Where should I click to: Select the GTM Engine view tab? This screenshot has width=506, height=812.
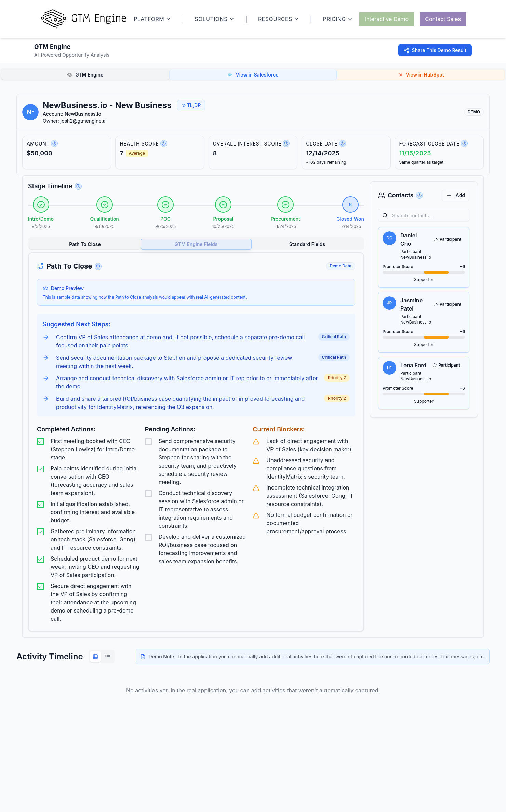point(85,75)
